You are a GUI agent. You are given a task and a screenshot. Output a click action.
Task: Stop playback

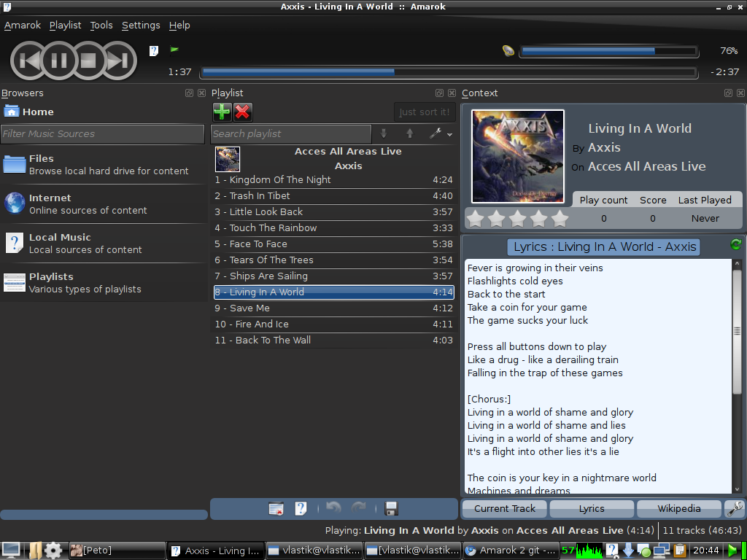[88, 61]
